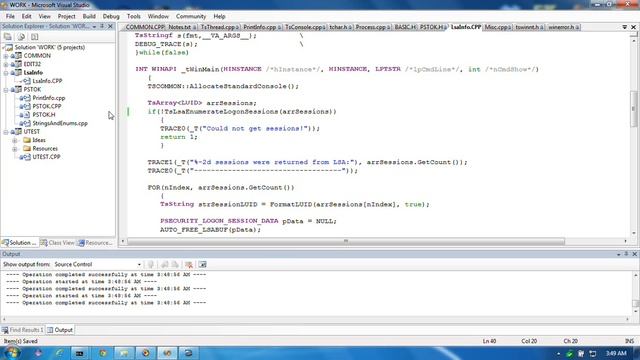
Task: Pin the Solution Explorer panel
Action: click(x=102, y=27)
